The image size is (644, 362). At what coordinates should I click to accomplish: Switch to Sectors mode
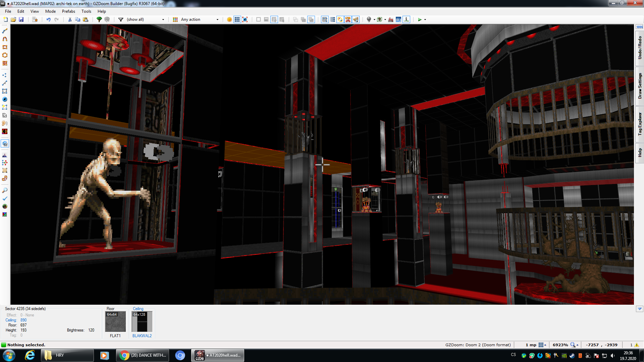coord(5,91)
